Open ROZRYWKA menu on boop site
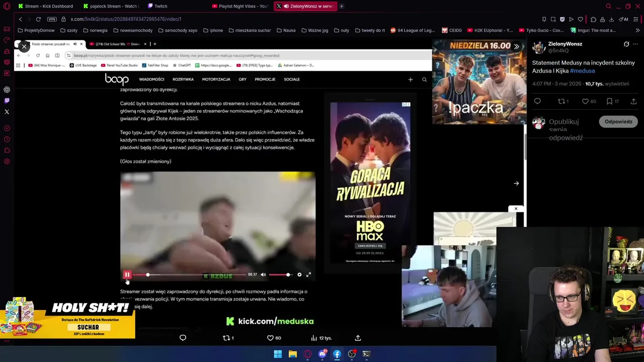The width and height of the screenshot is (644, 362). tap(183, 79)
